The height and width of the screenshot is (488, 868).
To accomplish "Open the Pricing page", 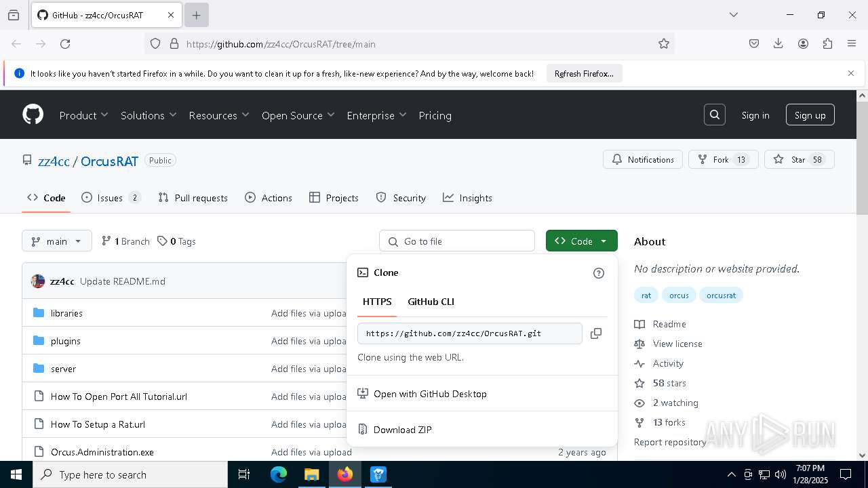I will (435, 115).
